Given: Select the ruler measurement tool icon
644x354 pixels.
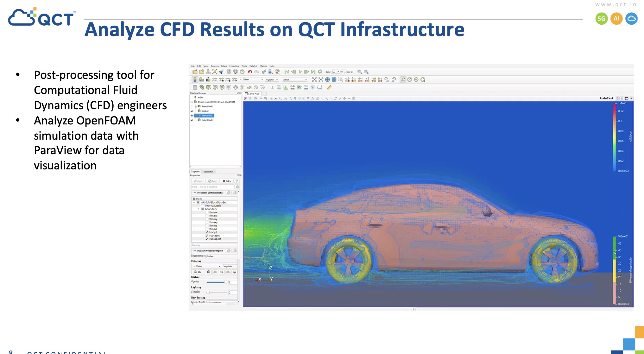Looking at the screenshot, I should tap(329, 88).
